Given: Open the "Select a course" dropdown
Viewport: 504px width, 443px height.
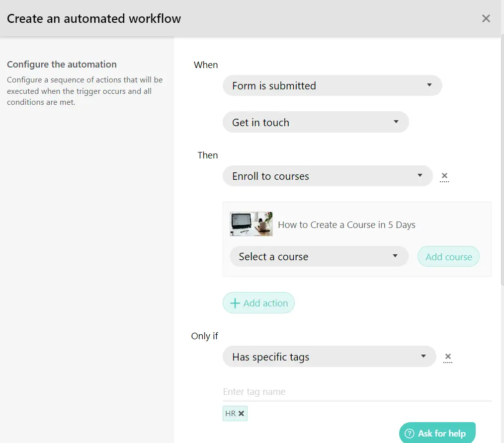Looking at the screenshot, I should (318, 256).
